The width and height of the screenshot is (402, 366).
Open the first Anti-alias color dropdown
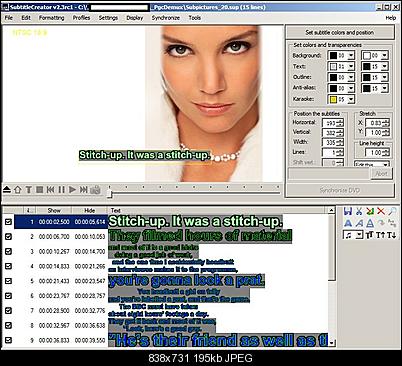[x=351, y=88]
